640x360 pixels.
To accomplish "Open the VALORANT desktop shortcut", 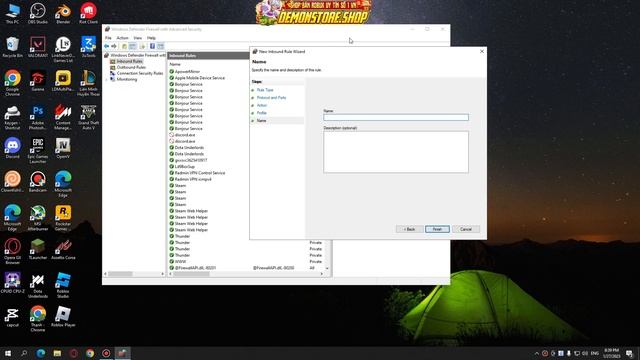I will pyautogui.click(x=38, y=47).
